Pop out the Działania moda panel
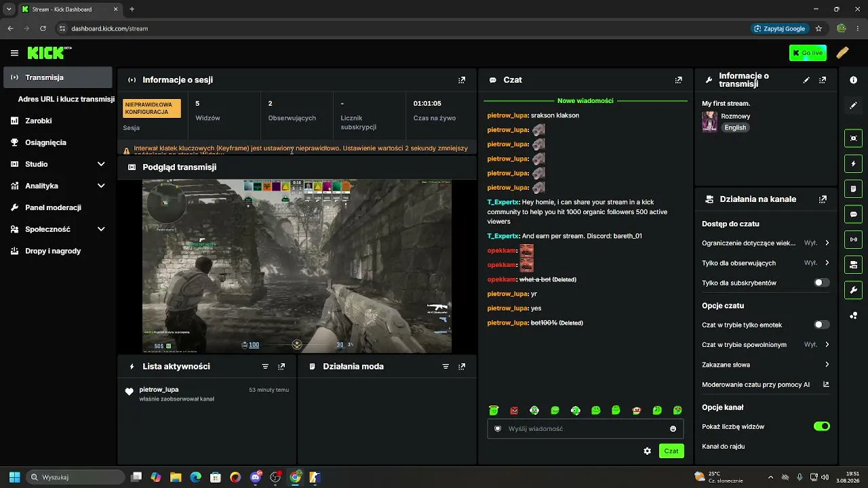Viewport: 868px width, 488px height. 462,367
